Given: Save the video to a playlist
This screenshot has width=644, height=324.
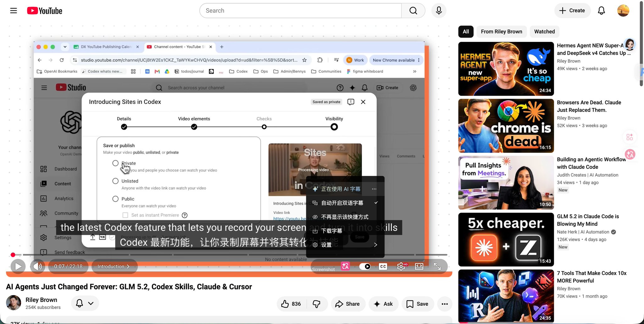Looking at the screenshot, I should pyautogui.click(x=418, y=304).
